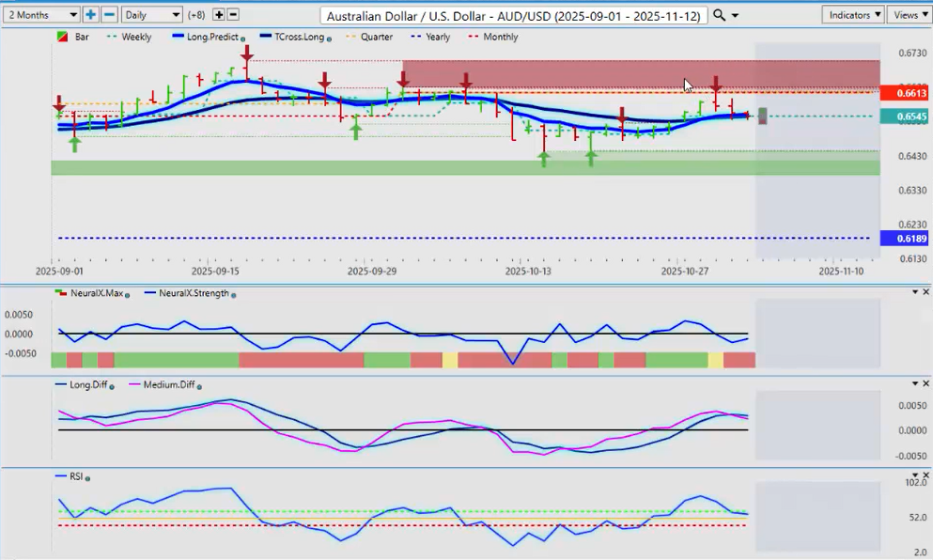Open the 2 Months range dropdown
The image size is (933, 560).
(41, 15)
